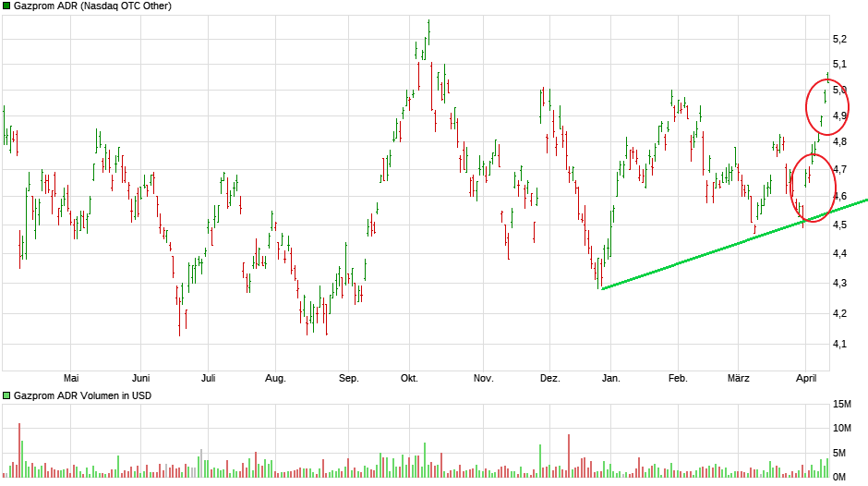Click the 4,5 price axis value
The image size is (868, 486).
839,225
